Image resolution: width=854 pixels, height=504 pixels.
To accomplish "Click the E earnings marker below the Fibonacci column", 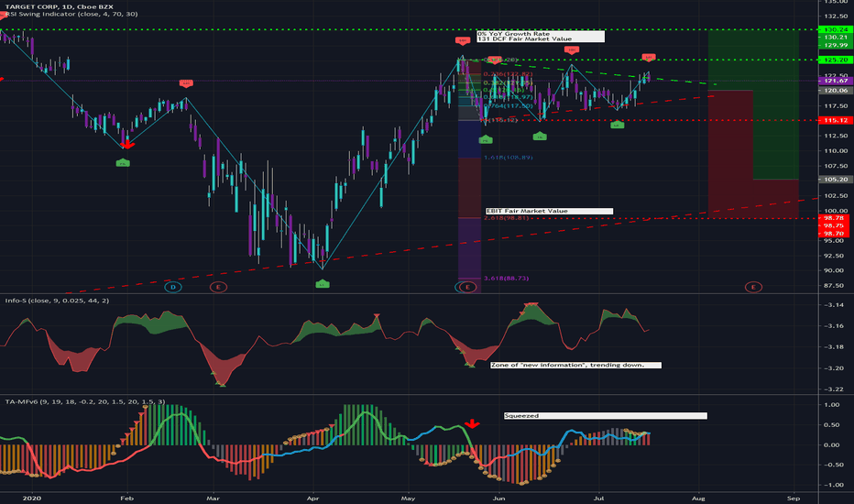I will 466,287.
